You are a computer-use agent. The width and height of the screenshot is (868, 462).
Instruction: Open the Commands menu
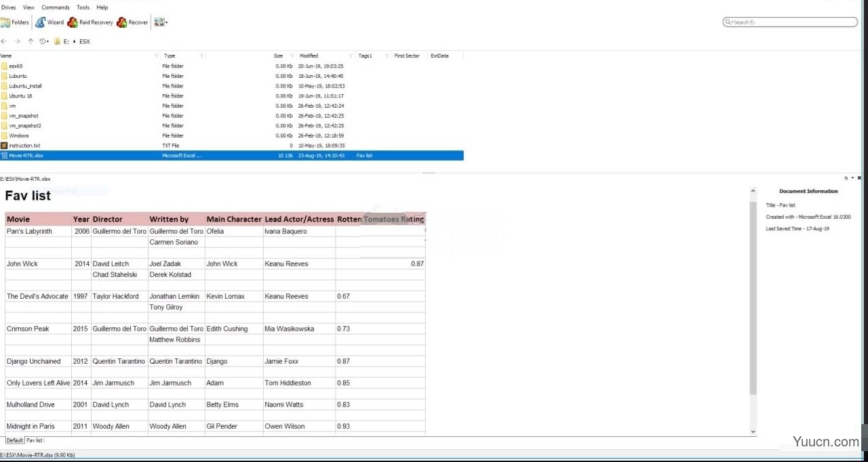(x=56, y=7)
